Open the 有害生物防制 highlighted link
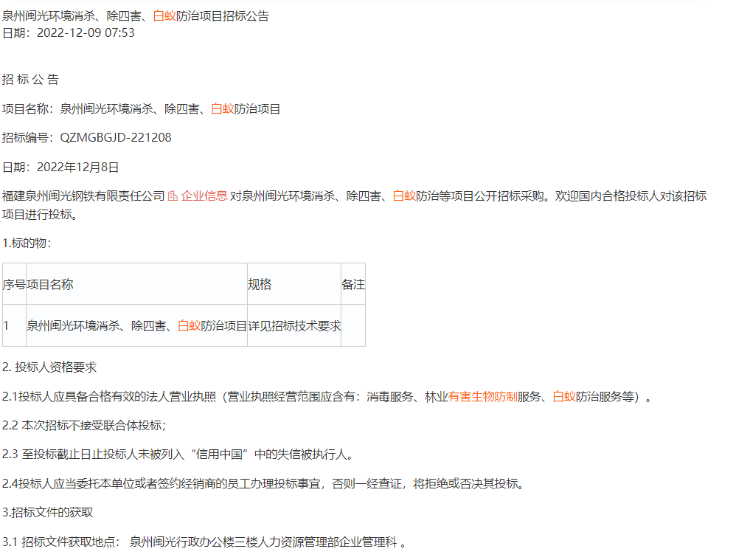This screenshot has width=736, height=560. (x=482, y=396)
